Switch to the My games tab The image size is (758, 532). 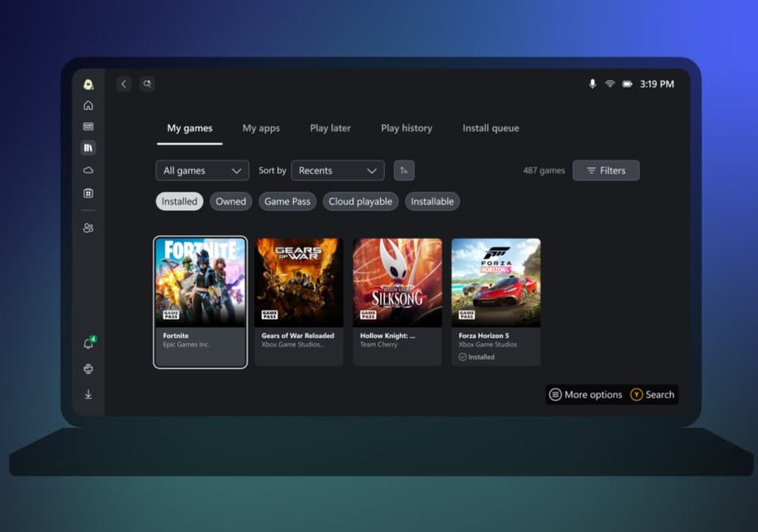tap(190, 128)
